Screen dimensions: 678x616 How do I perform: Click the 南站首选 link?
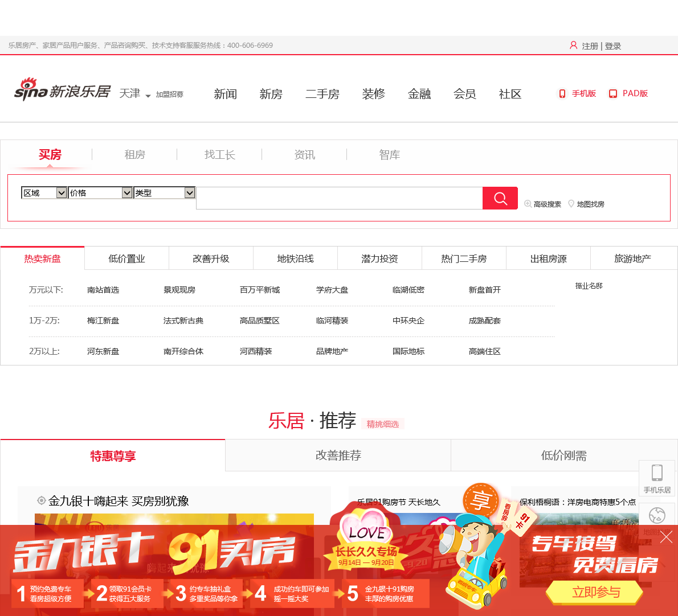(103, 290)
